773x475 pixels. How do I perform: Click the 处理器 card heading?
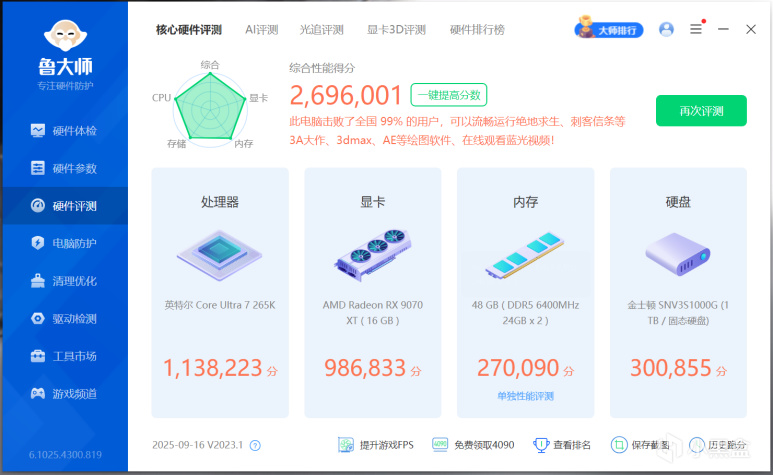pyautogui.click(x=220, y=202)
